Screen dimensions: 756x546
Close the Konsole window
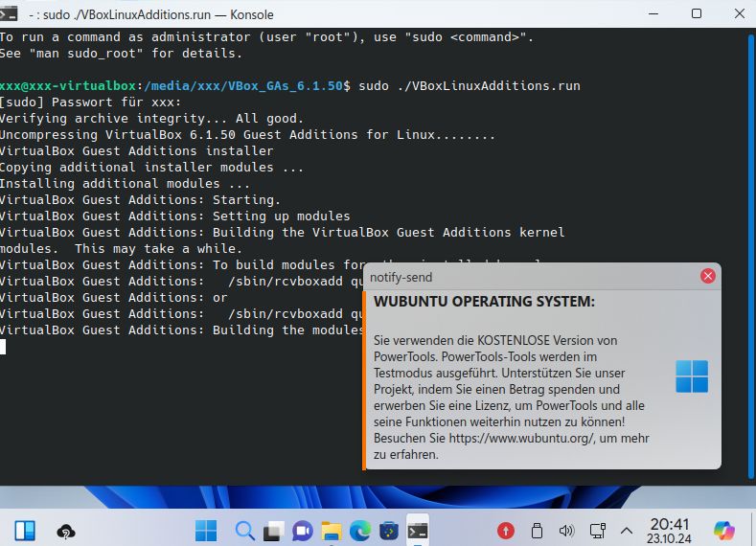click(x=740, y=14)
